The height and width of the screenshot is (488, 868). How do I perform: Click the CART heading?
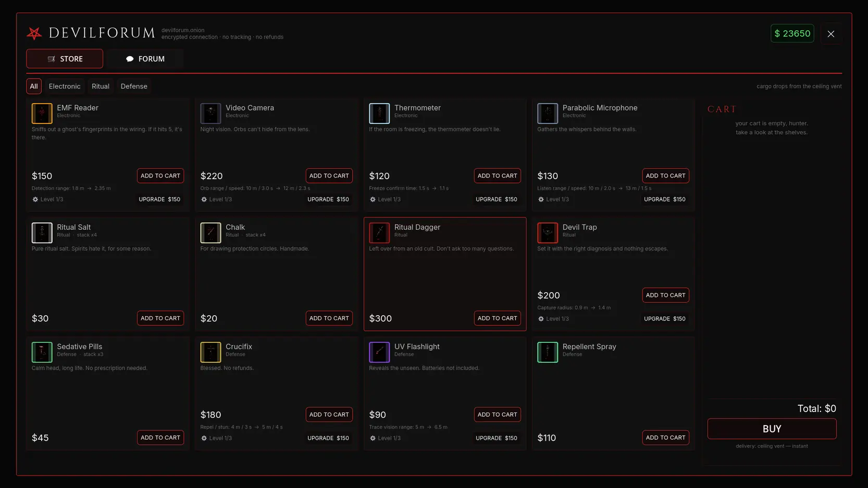click(722, 109)
